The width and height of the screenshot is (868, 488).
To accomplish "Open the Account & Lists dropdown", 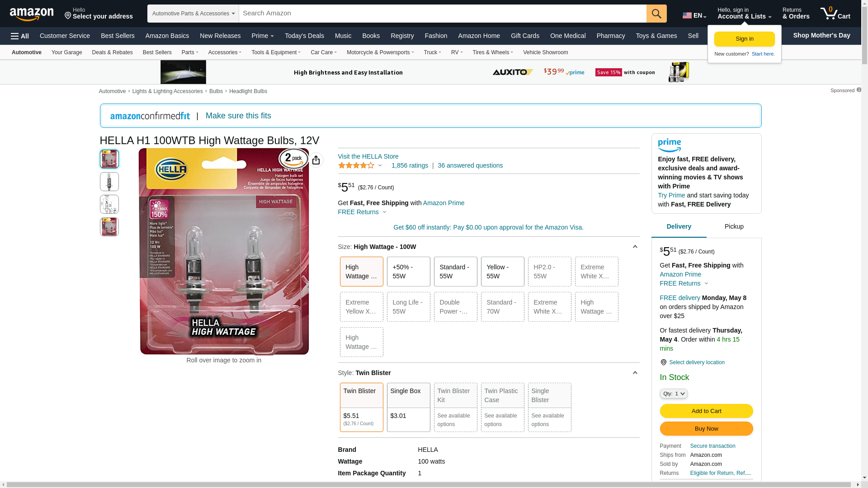I will (744, 14).
